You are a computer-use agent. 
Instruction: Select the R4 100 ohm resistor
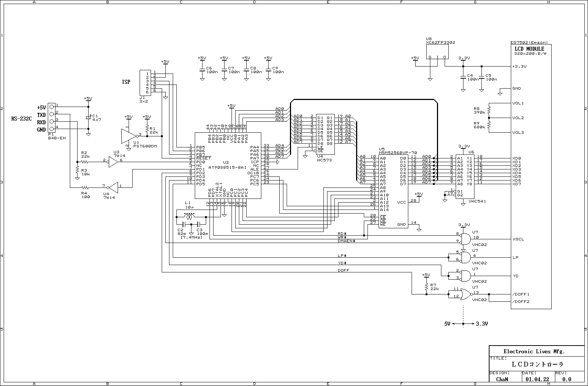tap(85, 187)
